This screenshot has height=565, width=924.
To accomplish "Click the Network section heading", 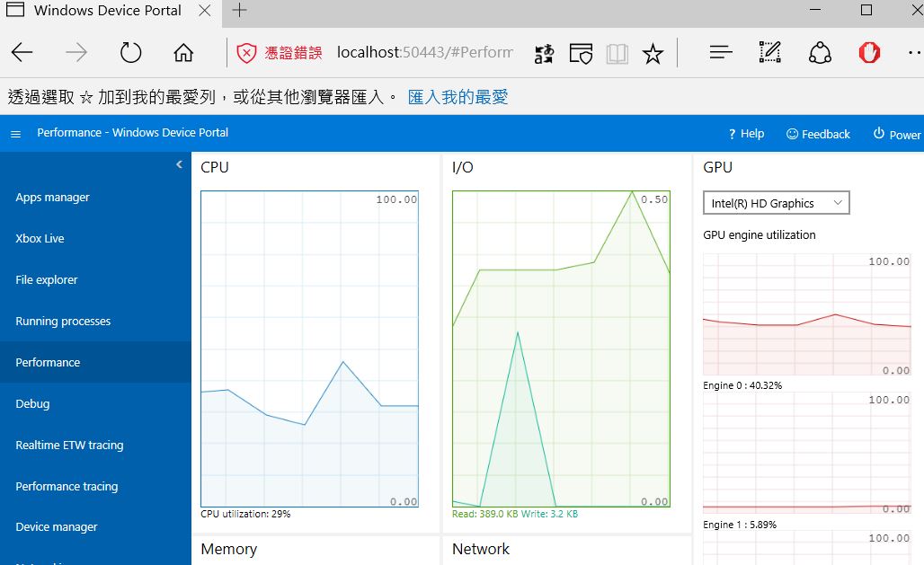I will tap(481, 549).
